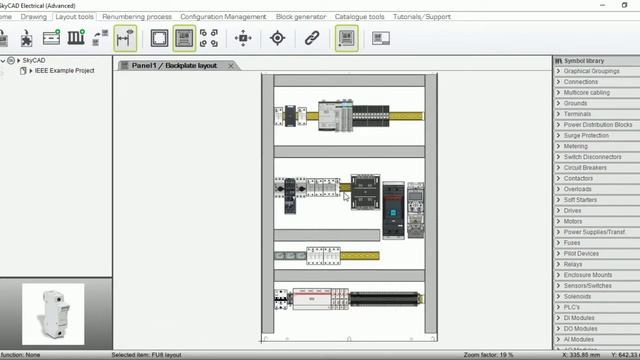Expand the Grounds category
The width and height of the screenshot is (640, 360).
(x=558, y=104)
